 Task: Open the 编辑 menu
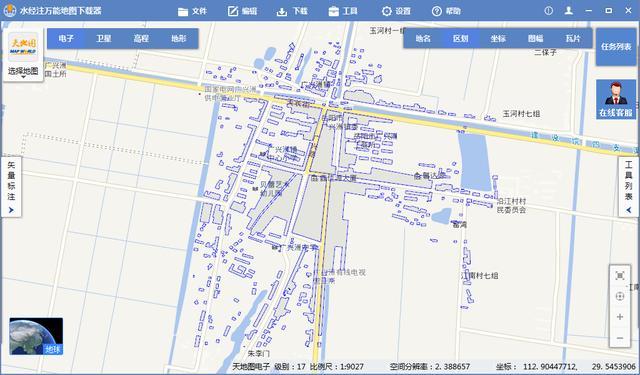(x=242, y=11)
